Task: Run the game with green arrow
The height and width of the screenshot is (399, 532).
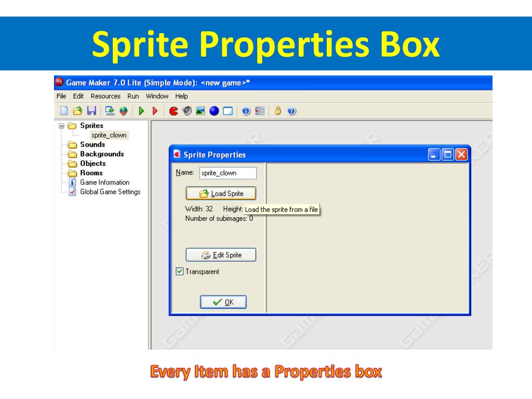Action: [x=141, y=111]
